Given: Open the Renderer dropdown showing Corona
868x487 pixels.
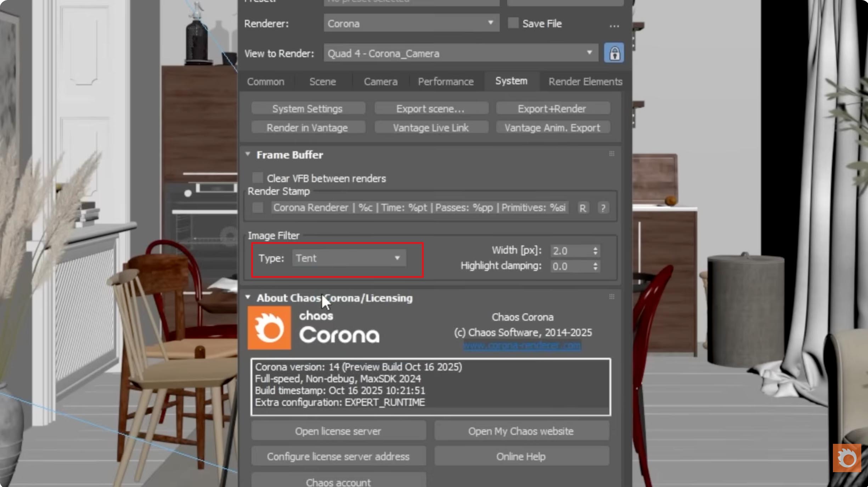Looking at the screenshot, I should pyautogui.click(x=411, y=23).
